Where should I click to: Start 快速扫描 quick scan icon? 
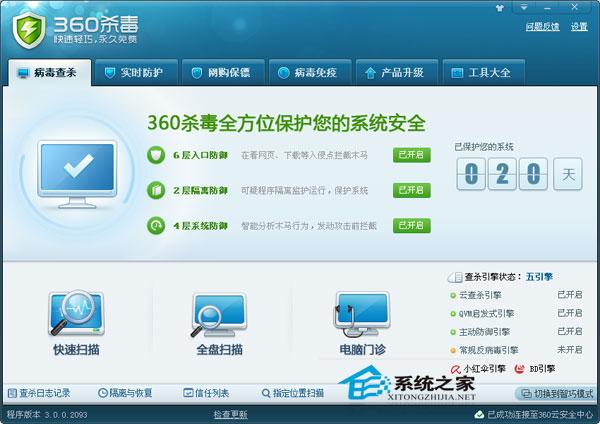point(76,314)
